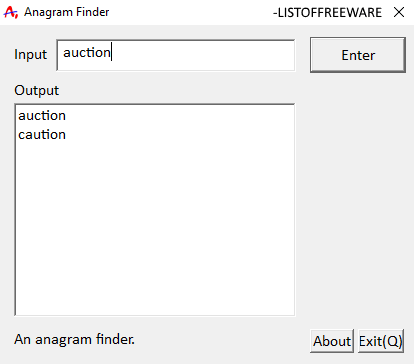Viewport: 414px width, 364px height.
Task: Click the blank area of the Output box
Action: click(x=155, y=227)
